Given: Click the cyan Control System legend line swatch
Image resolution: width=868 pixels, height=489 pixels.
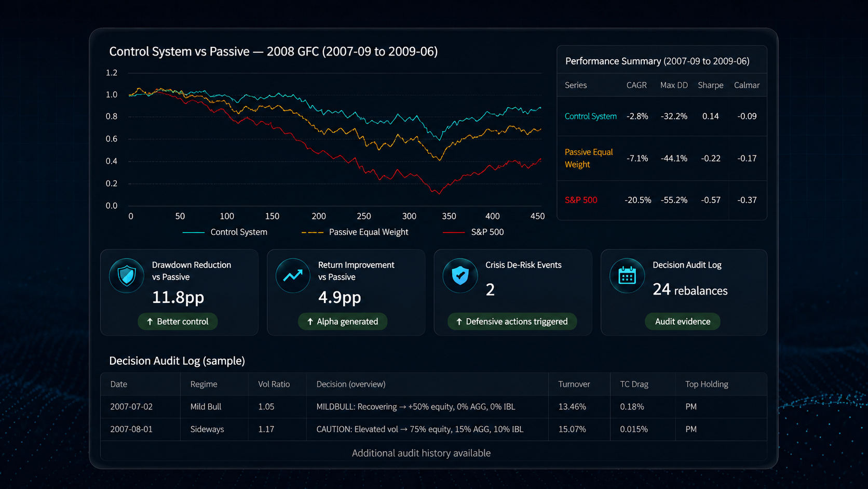Looking at the screenshot, I should [194, 232].
